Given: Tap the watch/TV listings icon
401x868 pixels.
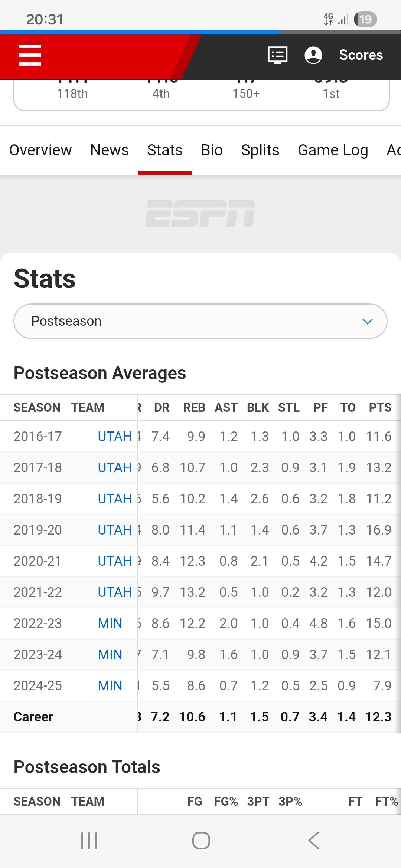Looking at the screenshot, I should (x=278, y=55).
